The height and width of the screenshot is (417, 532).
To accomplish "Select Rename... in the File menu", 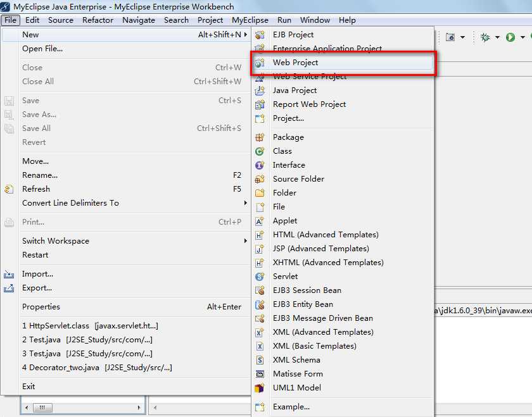I will tap(125, 175).
